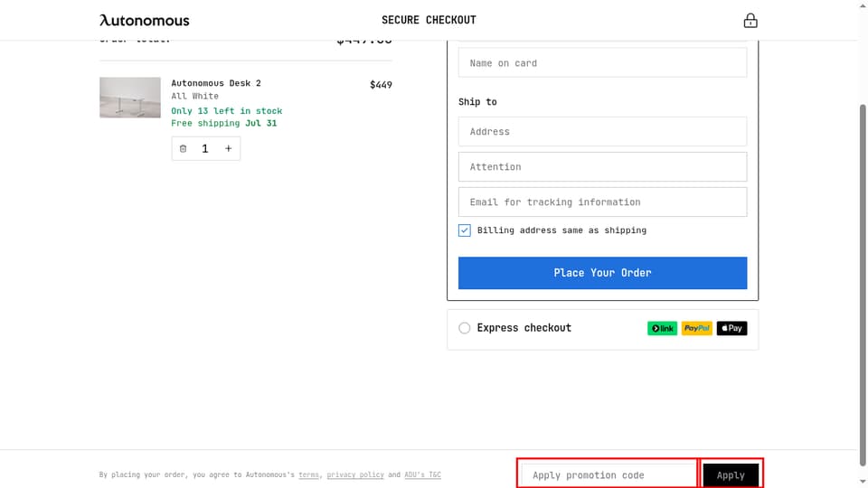Focus the Email for tracking information field
868x488 pixels.
pos(602,202)
